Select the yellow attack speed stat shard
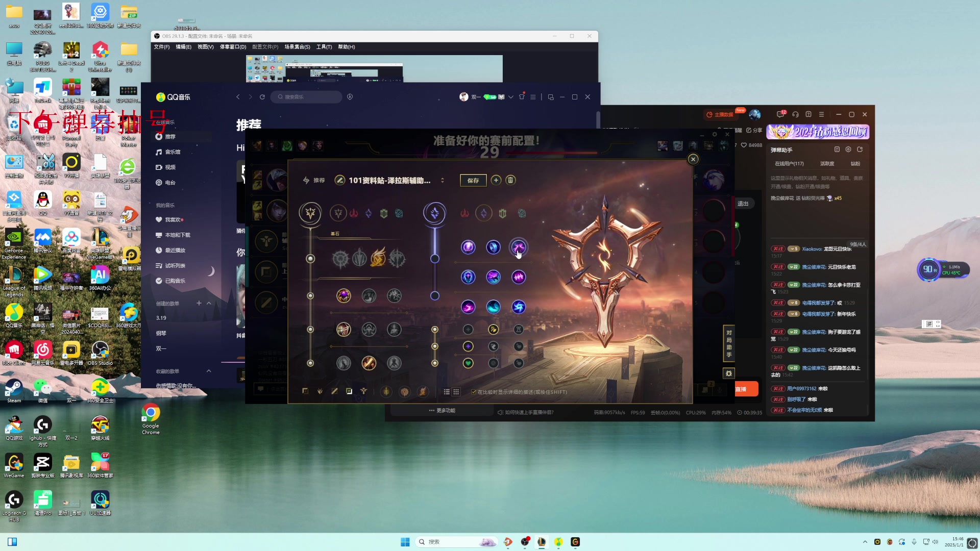Screen dimensions: 980x551 coord(493,330)
